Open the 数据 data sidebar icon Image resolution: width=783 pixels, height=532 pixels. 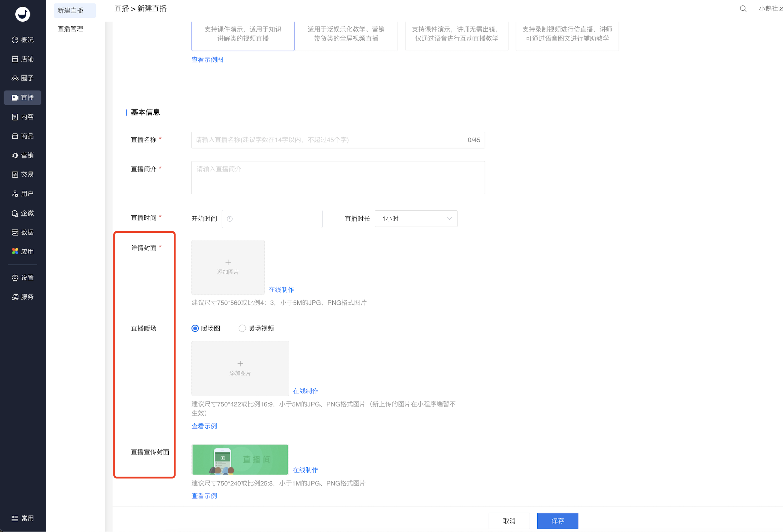pos(15,233)
